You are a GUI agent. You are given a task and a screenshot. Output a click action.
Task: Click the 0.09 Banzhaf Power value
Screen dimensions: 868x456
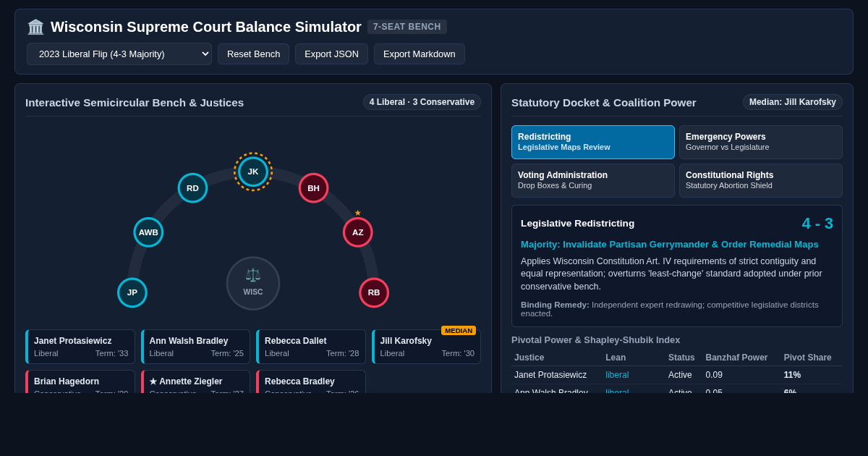click(714, 375)
